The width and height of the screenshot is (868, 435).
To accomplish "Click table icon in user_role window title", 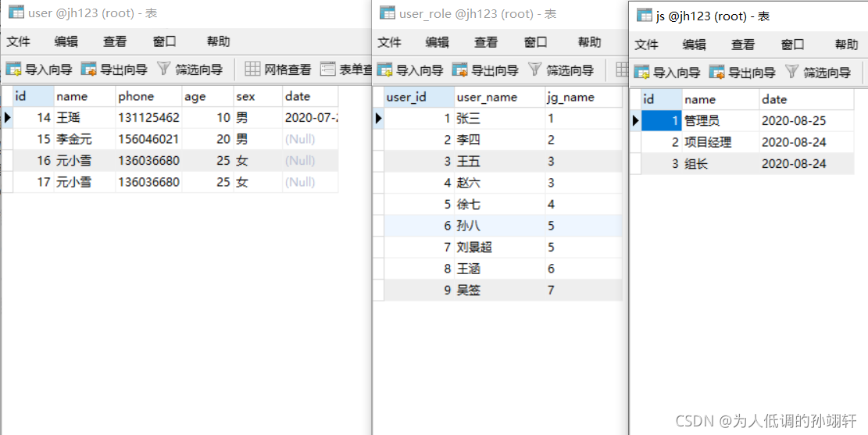I will (387, 13).
